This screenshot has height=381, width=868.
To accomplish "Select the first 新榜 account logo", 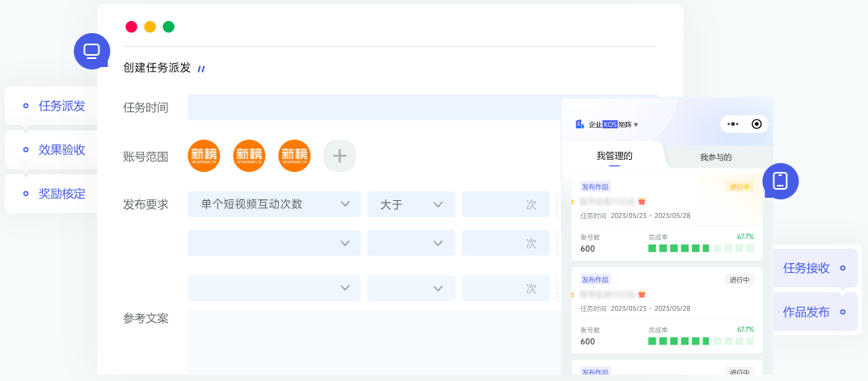I will (x=204, y=156).
